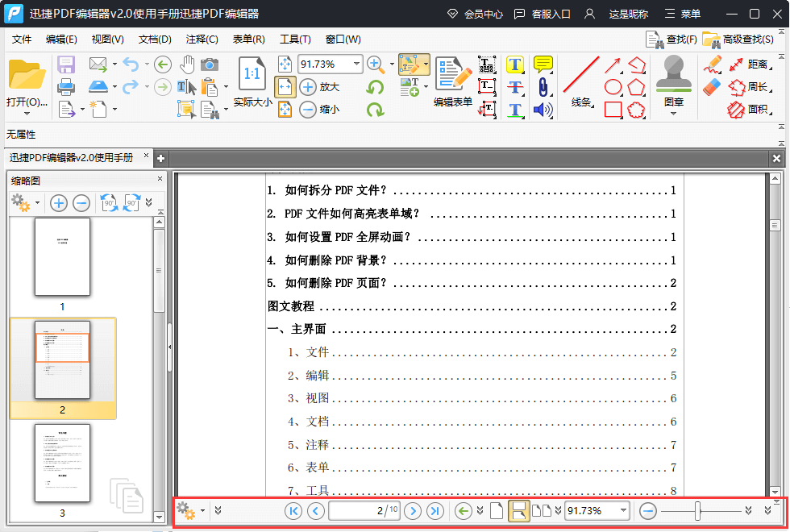The image size is (790, 532).
Task: Add a new document tab
Action: click(x=160, y=158)
